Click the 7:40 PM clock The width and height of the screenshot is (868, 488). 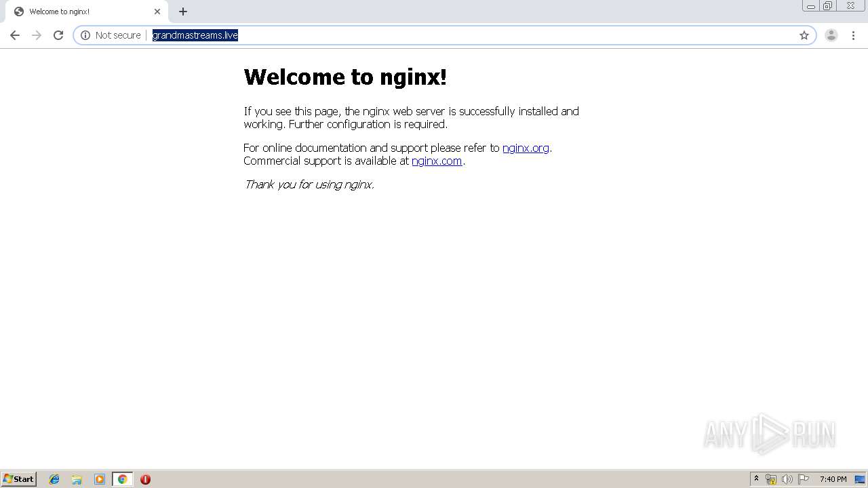833,479
